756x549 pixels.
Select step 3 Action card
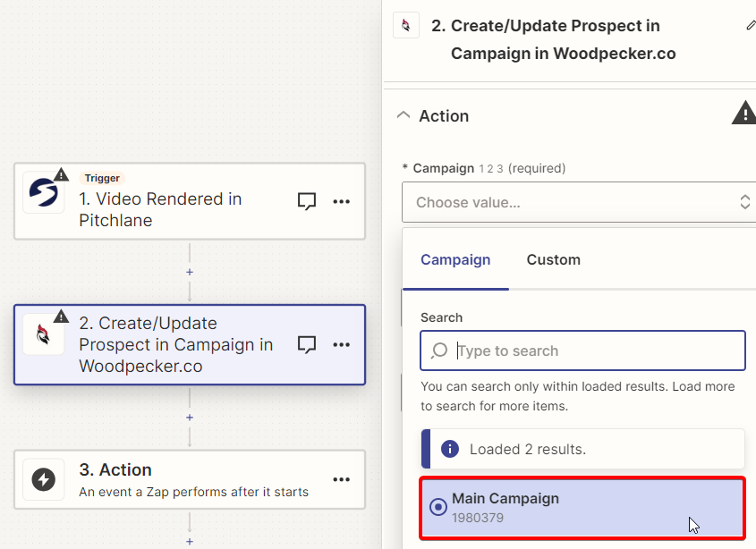pyautogui.click(x=190, y=479)
